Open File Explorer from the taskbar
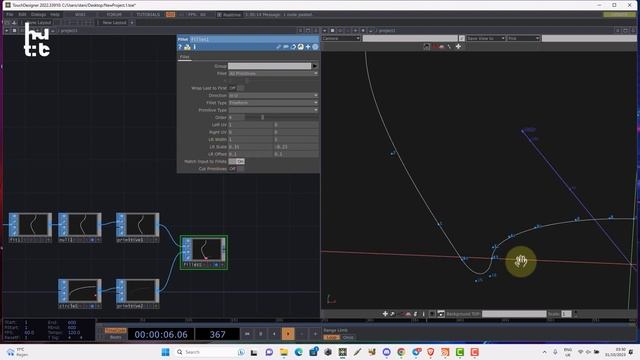640x360 pixels. [x=284, y=352]
